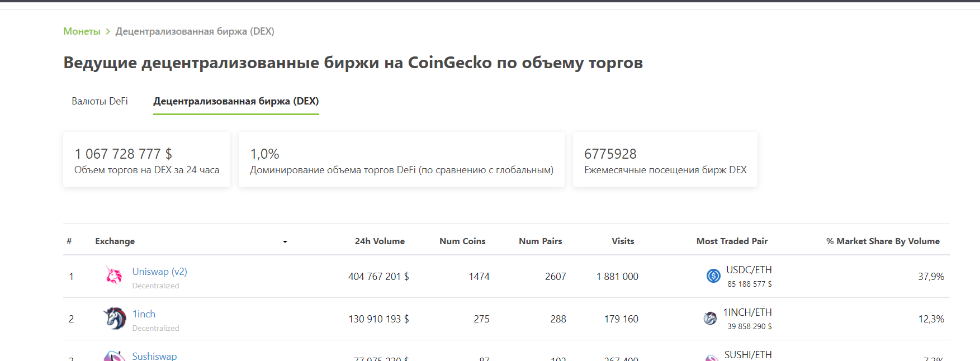980x361 pixels.
Task: Select the Децентрализованная биржа (DEX) tab
Action: pos(236,101)
